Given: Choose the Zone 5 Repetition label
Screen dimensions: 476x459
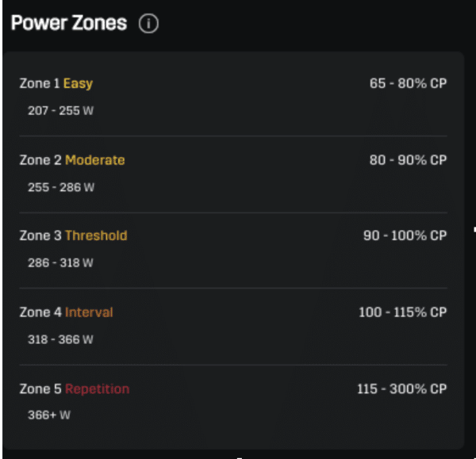Looking at the screenshot, I should tap(75, 389).
